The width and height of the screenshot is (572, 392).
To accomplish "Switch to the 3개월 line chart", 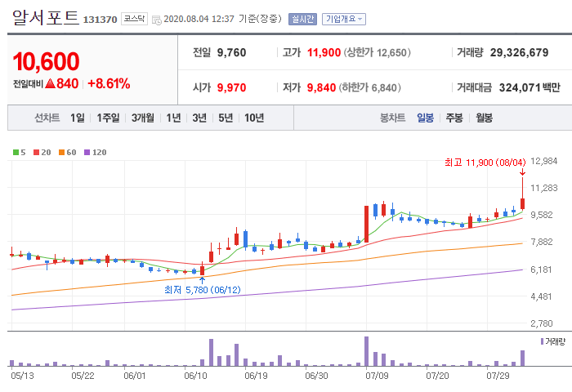I will click(x=143, y=118).
